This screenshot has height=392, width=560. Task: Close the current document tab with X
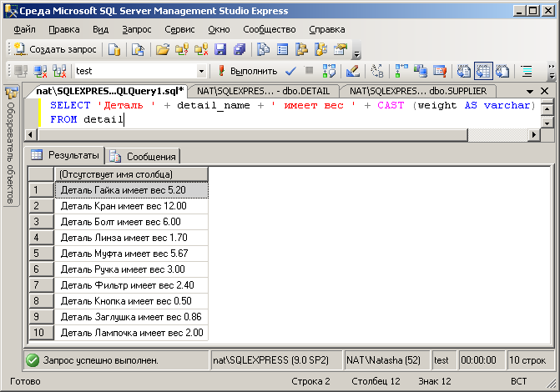(x=544, y=91)
